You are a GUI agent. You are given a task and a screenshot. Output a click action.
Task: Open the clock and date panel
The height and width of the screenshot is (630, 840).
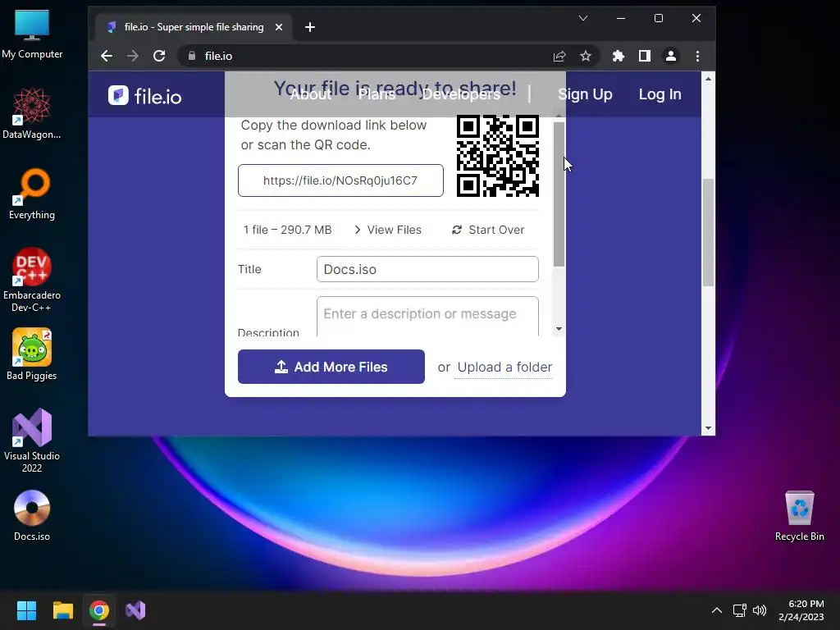coord(801,610)
